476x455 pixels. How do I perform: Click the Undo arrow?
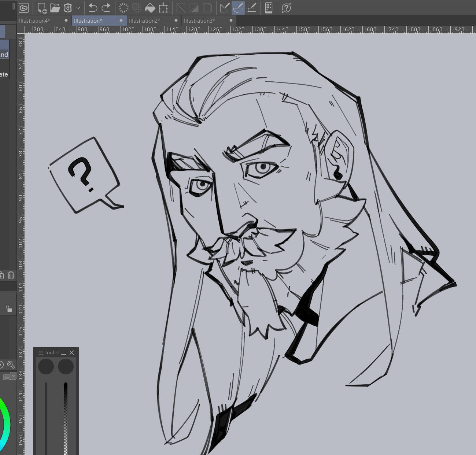click(93, 8)
